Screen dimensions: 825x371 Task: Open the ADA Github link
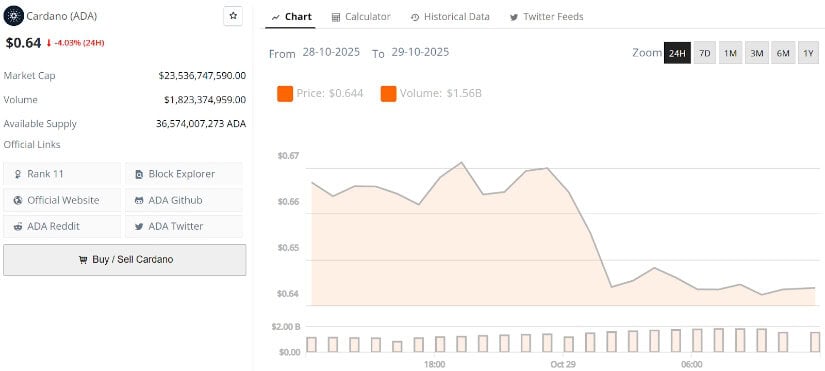pos(184,200)
